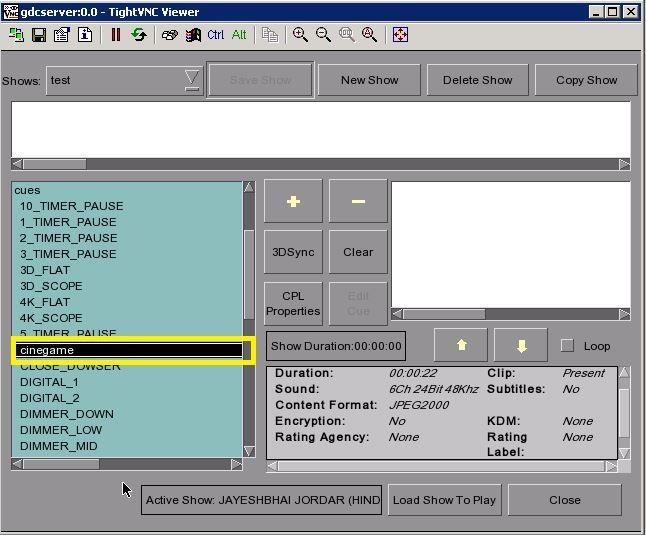The width and height of the screenshot is (646, 535).
Task: Select the highlighted cinegame entry
Action: pos(129,350)
